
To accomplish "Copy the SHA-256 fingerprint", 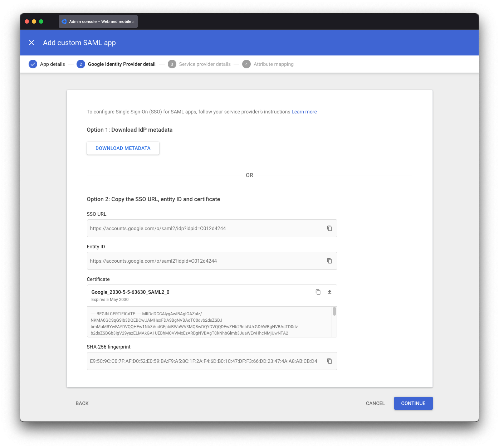I will [329, 361].
